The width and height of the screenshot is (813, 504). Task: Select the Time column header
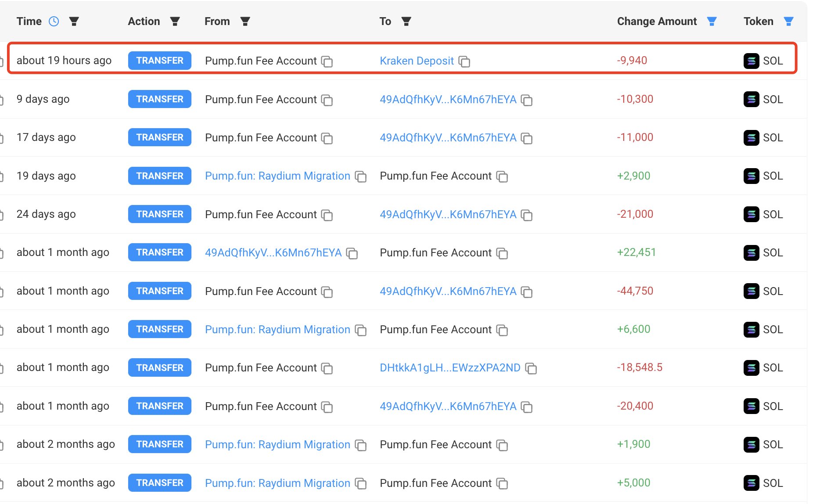pyautogui.click(x=29, y=21)
